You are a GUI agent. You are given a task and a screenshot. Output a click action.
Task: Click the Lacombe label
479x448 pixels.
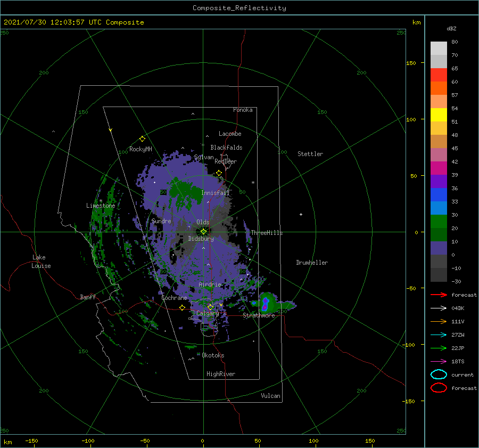[x=230, y=134]
